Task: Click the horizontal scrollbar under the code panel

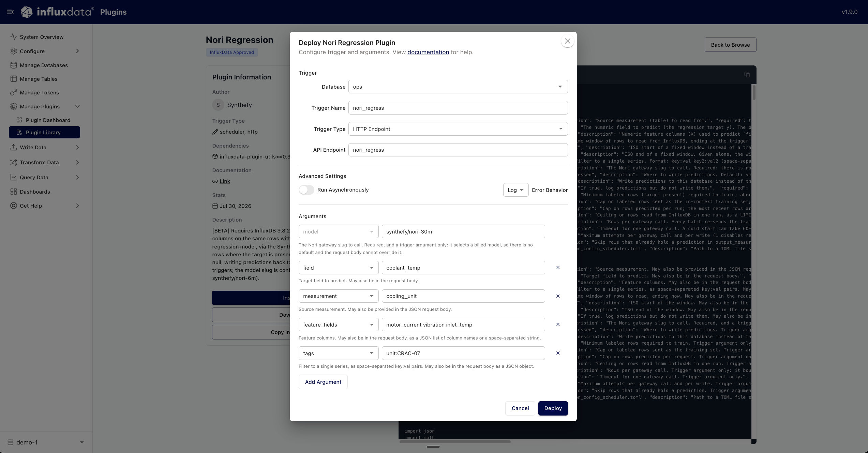Action: point(455,442)
